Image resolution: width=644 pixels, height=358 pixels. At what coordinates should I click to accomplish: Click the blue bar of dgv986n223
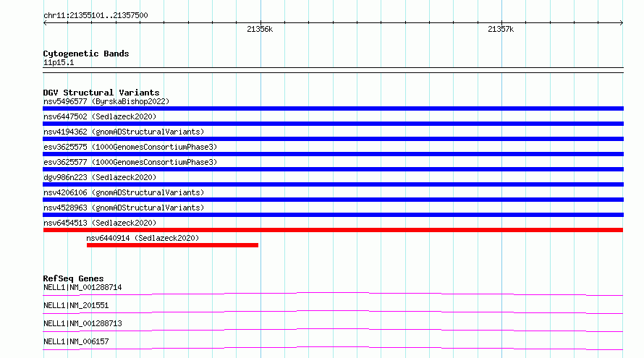pyautogui.click(x=333, y=184)
